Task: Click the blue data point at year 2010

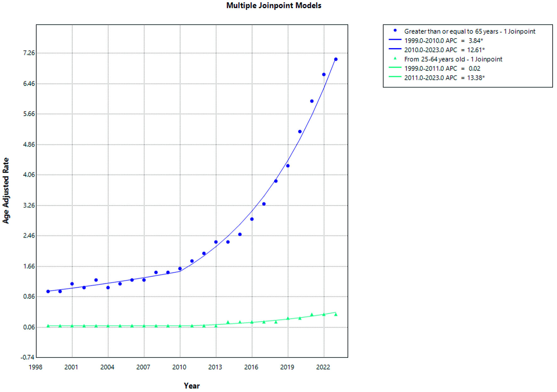Action: click(x=180, y=269)
